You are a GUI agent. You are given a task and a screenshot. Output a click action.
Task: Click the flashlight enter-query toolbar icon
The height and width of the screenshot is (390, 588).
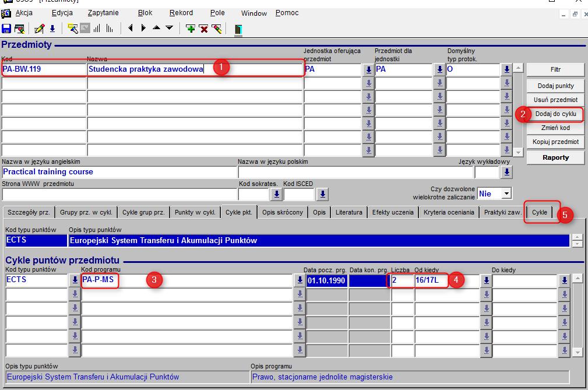point(73,29)
